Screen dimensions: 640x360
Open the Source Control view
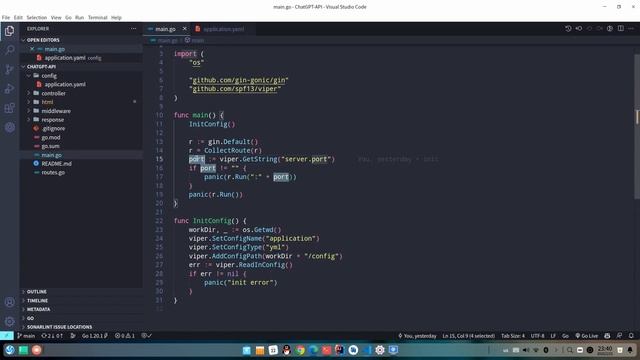pyautogui.click(x=9, y=69)
